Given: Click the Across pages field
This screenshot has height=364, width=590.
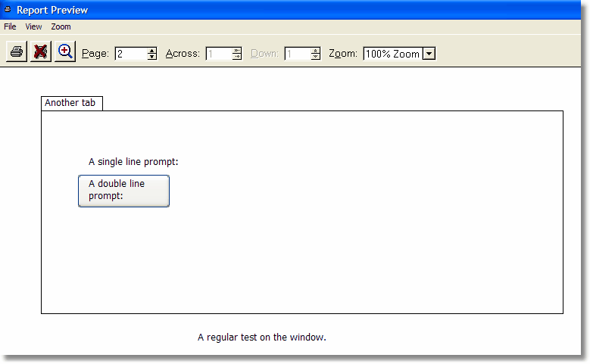Looking at the screenshot, I should [219, 54].
